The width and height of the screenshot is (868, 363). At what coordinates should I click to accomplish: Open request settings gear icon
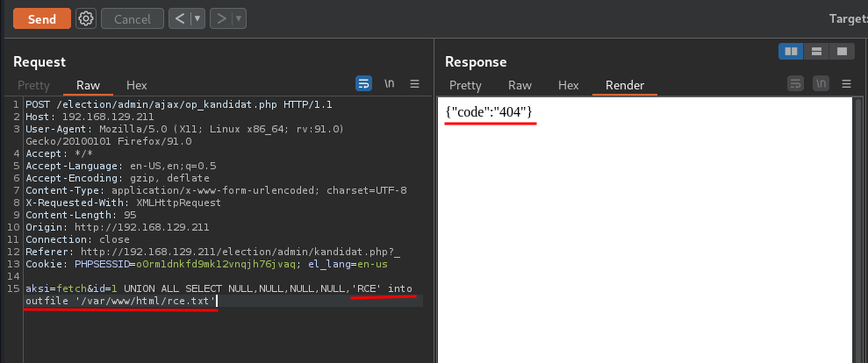coord(86,18)
